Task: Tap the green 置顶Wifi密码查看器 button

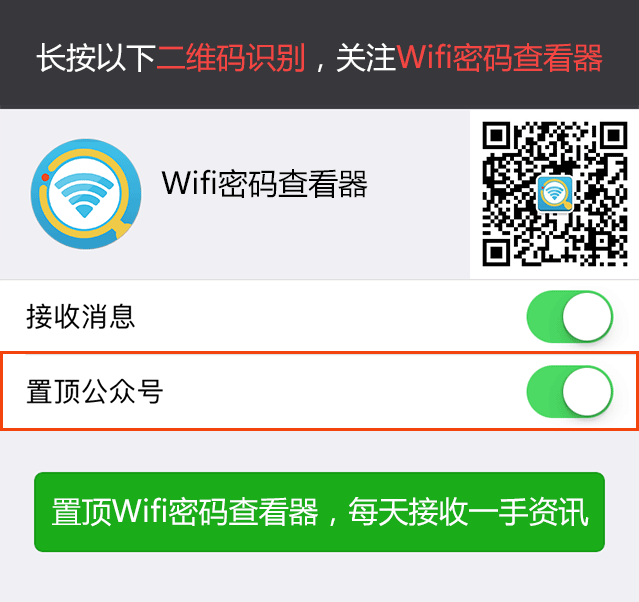Action: coord(320,512)
